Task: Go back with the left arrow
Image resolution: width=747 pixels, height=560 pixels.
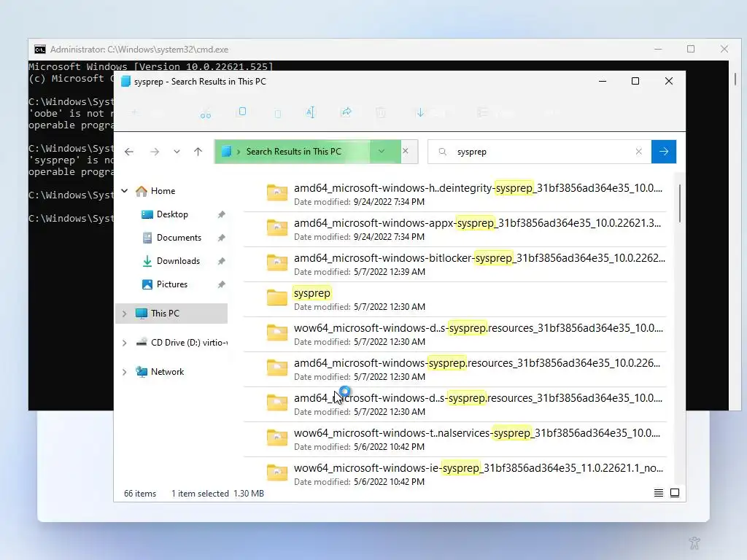Action: (x=129, y=152)
